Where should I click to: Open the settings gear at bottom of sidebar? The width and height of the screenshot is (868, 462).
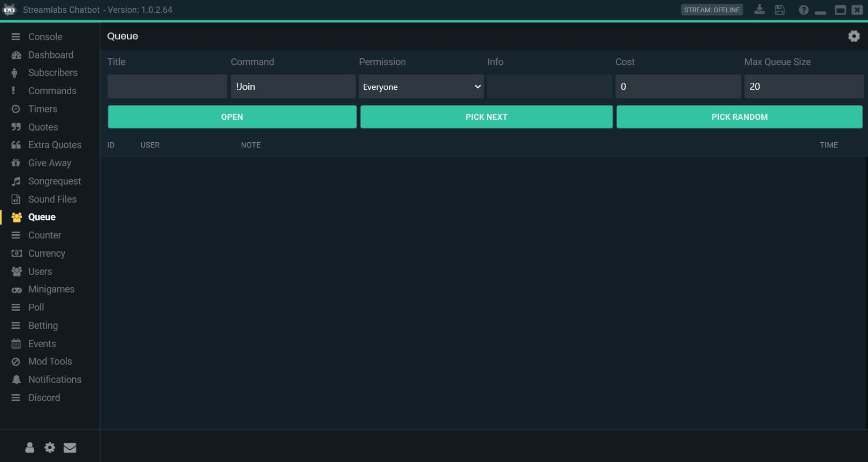[x=50, y=448]
